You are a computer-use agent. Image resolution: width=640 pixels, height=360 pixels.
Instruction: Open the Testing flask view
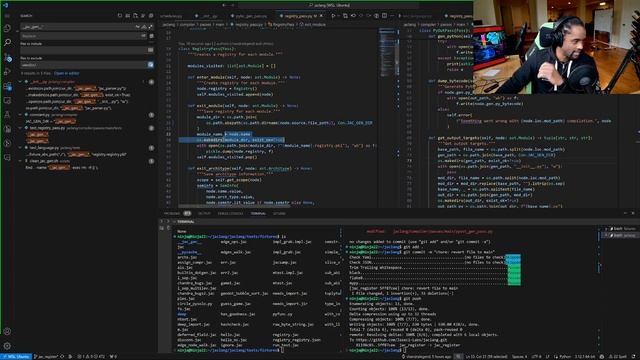(7, 115)
